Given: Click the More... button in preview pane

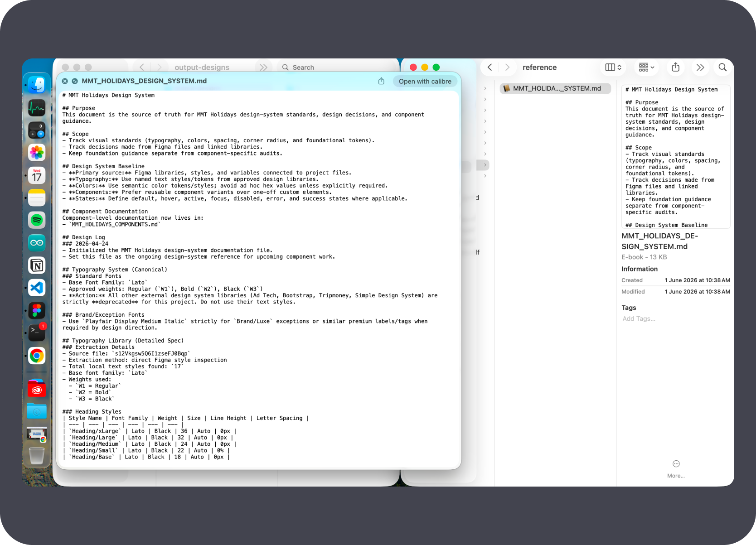Looking at the screenshot, I should [676, 469].
